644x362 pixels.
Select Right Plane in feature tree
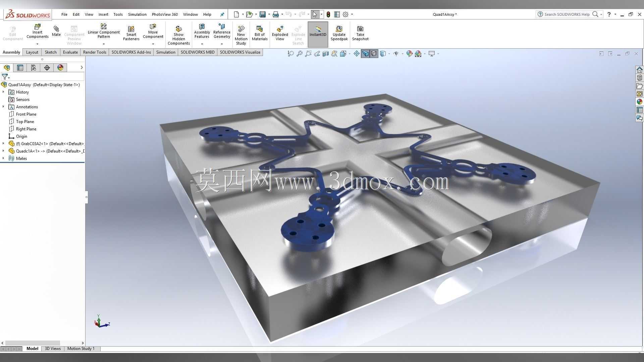tap(22, 129)
